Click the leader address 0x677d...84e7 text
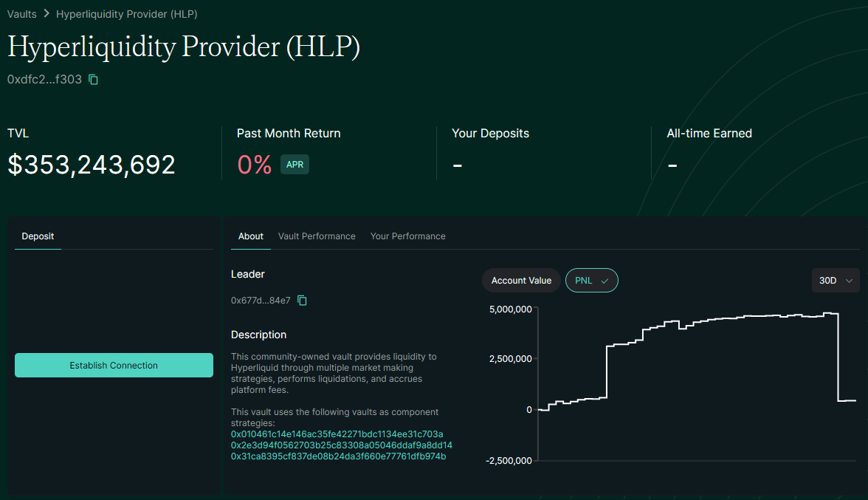Viewport: 868px width, 500px height. (x=261, y=301)
